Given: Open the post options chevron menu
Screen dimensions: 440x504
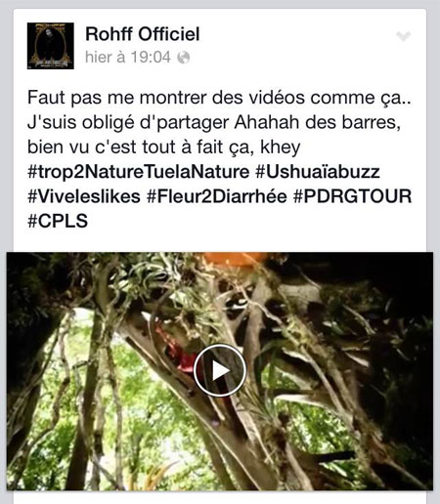Looking at the screenshot, I should click(404, 36).
